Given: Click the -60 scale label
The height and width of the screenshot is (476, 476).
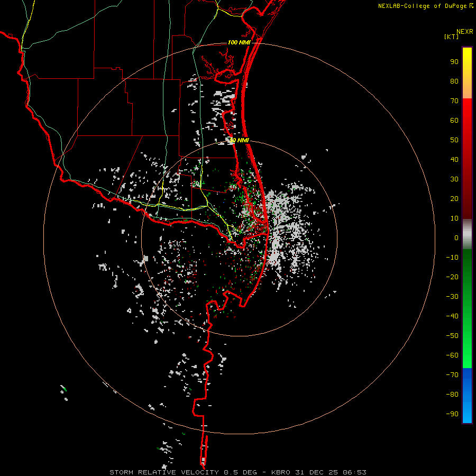Looking at the screenshot, I should tap(452, 355).
